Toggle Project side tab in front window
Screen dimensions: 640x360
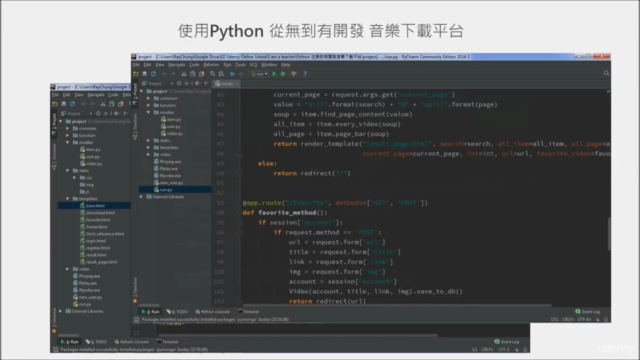135,93
